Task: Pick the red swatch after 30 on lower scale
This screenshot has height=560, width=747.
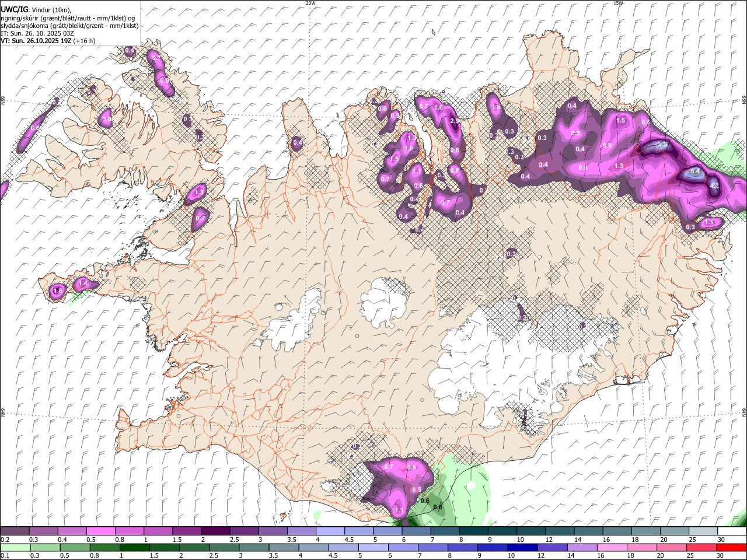Action: click(732, 548)
